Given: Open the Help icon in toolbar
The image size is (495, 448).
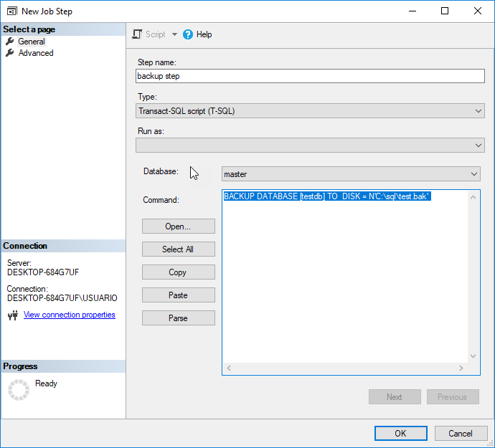Looking at the screenshot, I should 189,34.
